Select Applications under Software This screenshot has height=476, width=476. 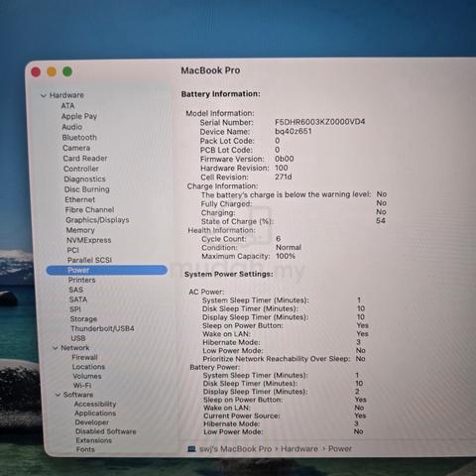(95, 414)
